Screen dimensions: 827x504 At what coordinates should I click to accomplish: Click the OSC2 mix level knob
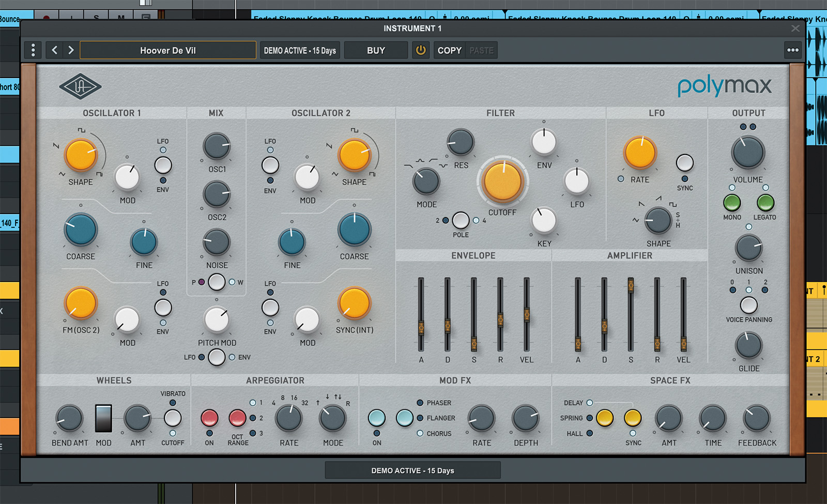click(x=217, y=194)
